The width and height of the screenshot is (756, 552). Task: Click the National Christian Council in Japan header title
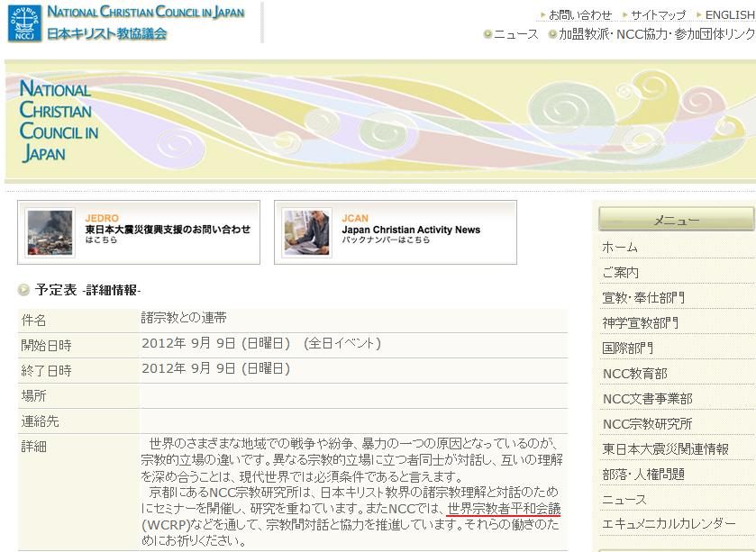point(146,12)
